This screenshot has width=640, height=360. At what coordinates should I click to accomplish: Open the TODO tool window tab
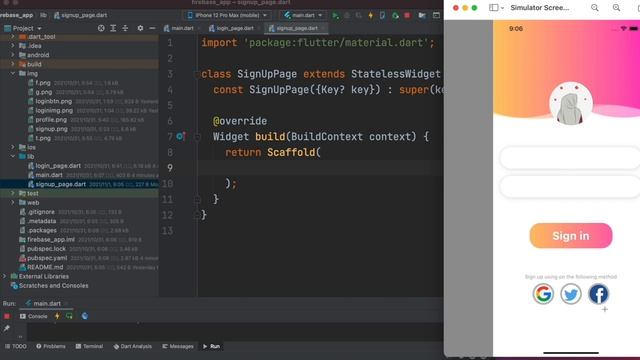click(16, 346)
